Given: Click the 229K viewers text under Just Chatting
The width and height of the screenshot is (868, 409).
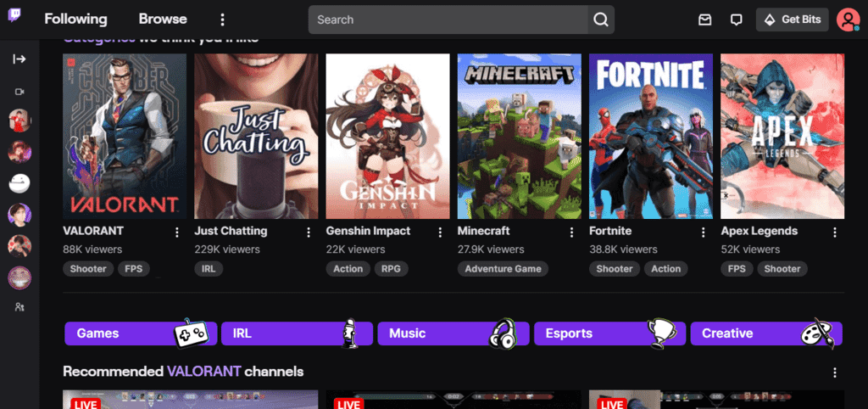Looking at the screenshot, I should tap(227, 250).
